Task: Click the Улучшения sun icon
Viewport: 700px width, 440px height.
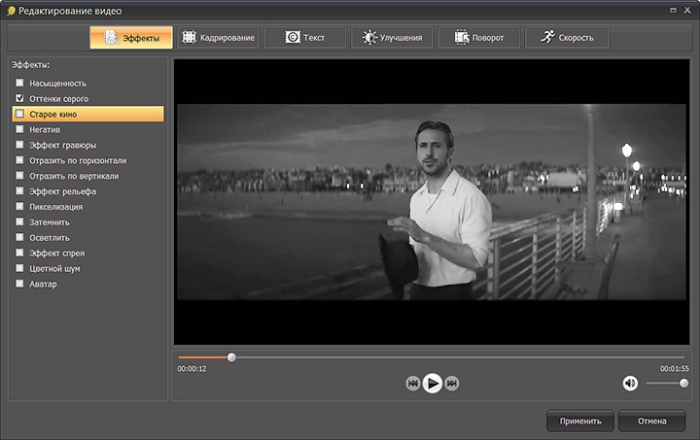Action: 369,37
